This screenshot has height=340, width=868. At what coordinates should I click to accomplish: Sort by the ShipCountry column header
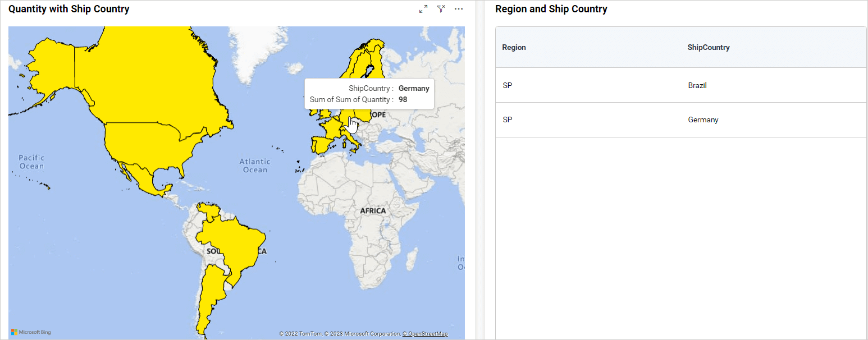tap(709, 48)
